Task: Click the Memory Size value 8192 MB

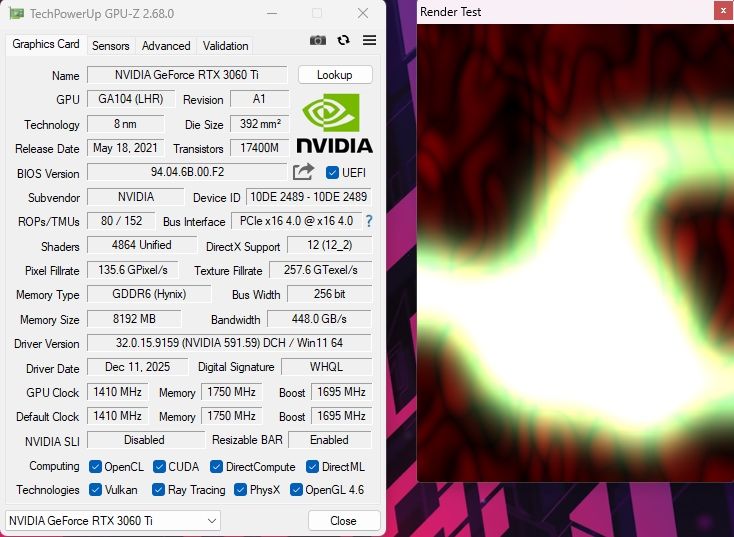Action: [x=134, y=319]
